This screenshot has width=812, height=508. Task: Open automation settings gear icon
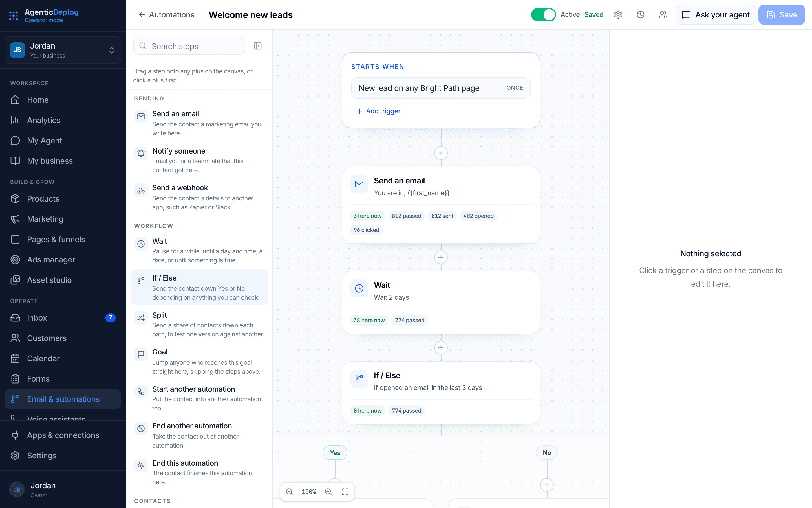click(618, 15)
